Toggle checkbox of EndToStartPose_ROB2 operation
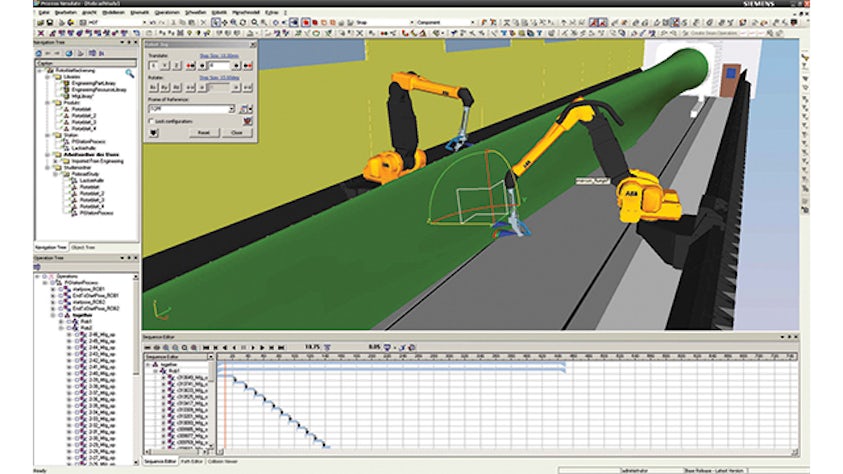This screenshot has height=474, width=843. pos(61,308)
